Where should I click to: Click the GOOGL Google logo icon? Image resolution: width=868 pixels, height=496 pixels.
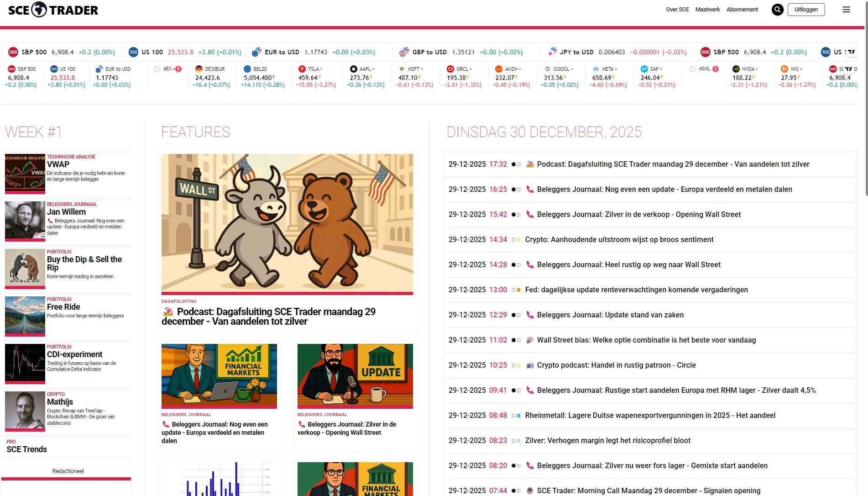tap(547, 69)
